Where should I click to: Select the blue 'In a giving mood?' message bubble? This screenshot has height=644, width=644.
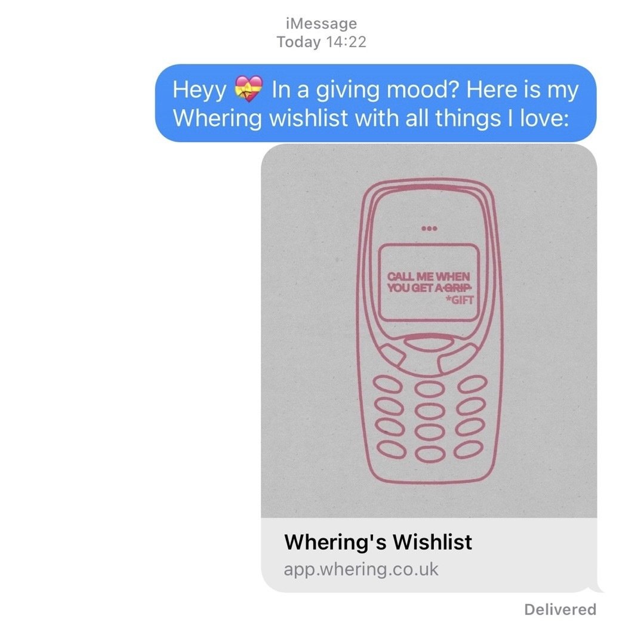(375, 103)
